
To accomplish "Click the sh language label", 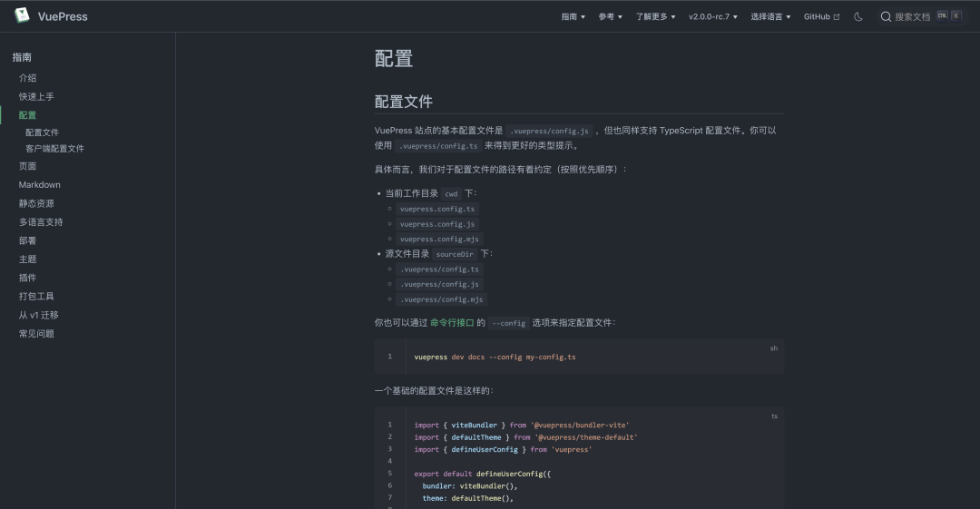I will pos(774,348).
